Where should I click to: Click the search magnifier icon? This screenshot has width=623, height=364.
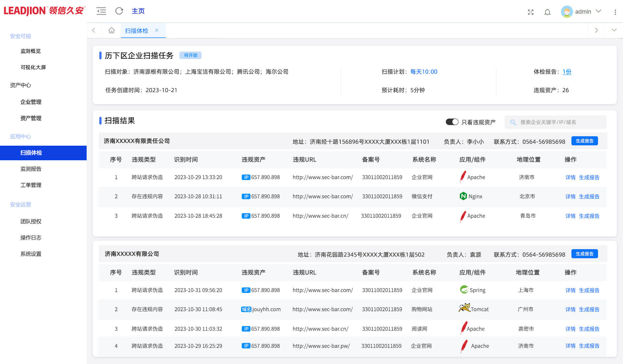click(x=513, y=122)
